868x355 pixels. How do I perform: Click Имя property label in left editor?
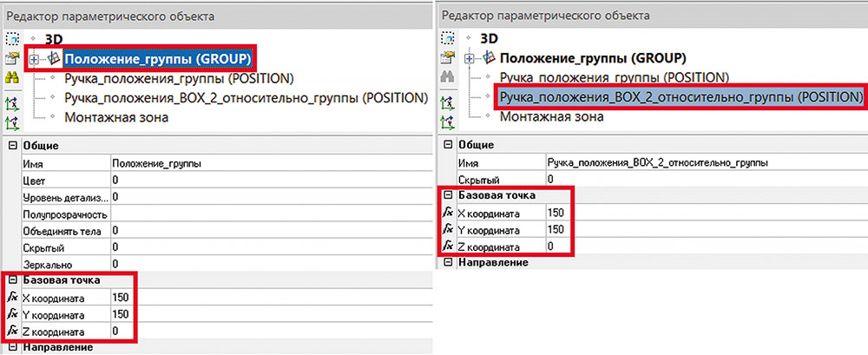33,164
